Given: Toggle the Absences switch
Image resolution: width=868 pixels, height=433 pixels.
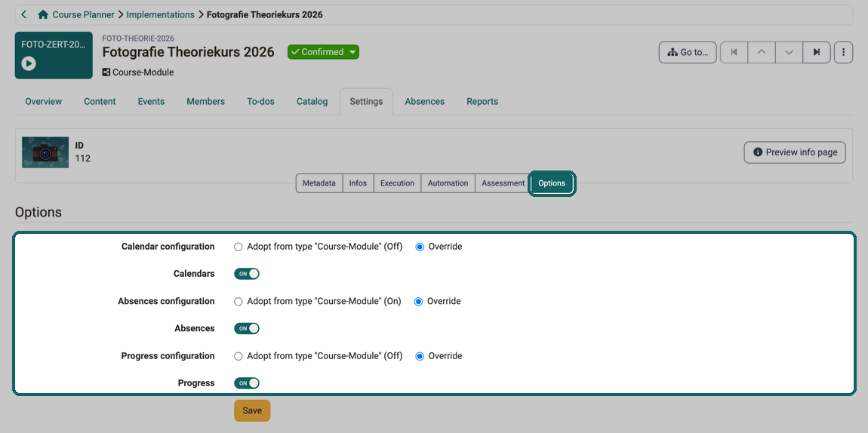Looking at the screenshot, I should point(247,328).
